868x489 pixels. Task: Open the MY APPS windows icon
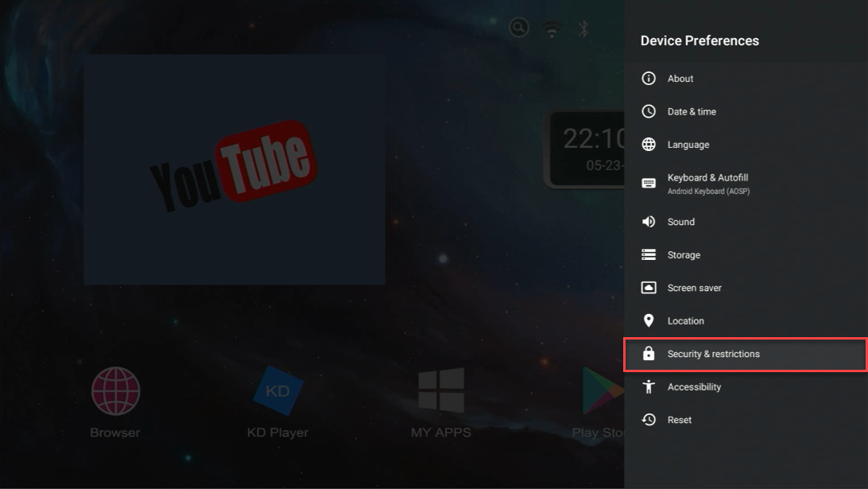pos(441,390)
